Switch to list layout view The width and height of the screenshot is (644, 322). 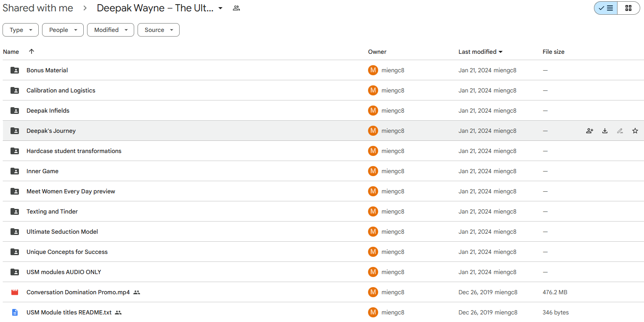[x=606, y=8]
